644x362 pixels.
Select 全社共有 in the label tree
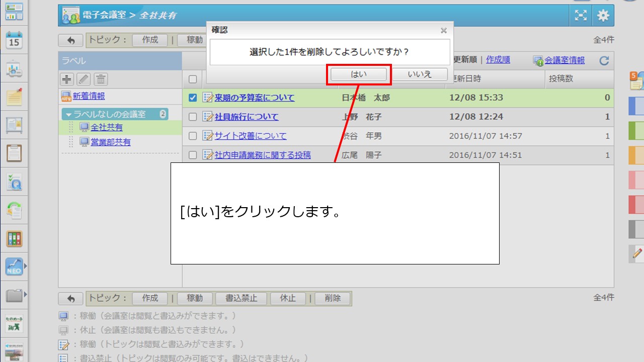tap(107, 128)
